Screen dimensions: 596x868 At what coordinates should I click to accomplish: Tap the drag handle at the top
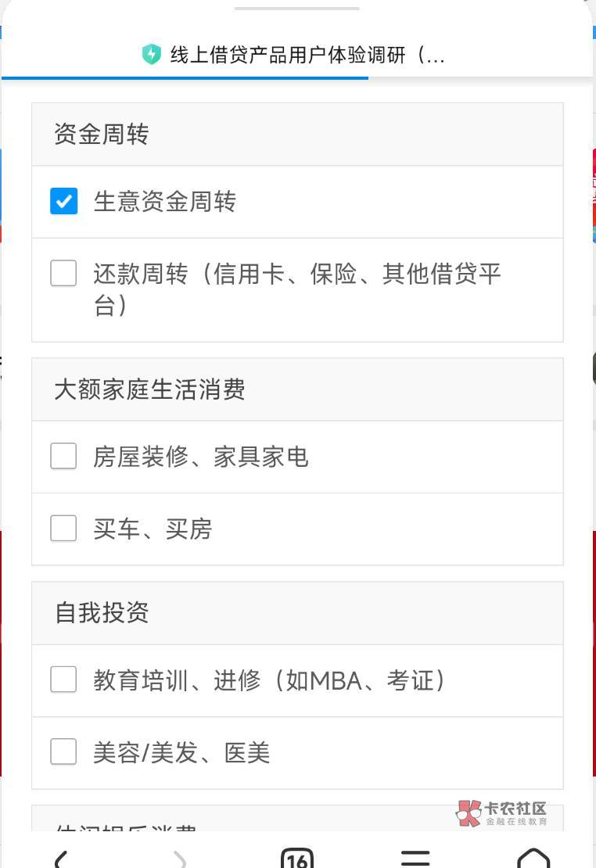coord(297,9)
